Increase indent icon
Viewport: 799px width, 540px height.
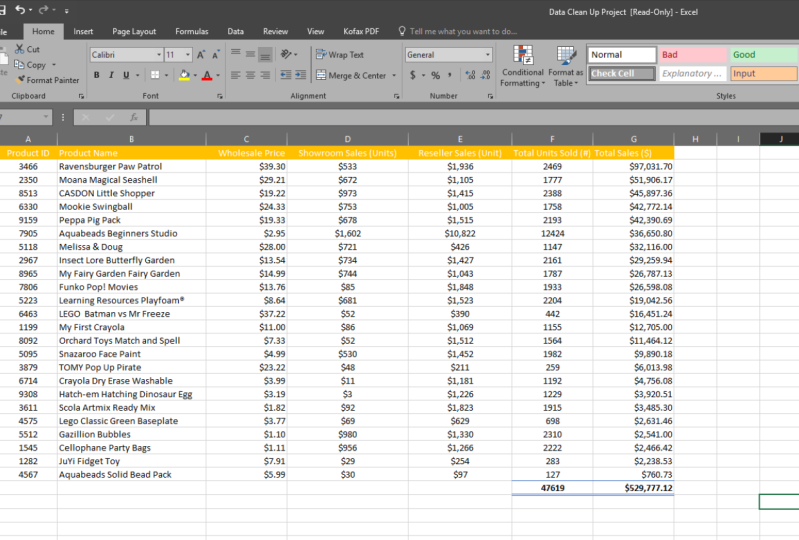coord(301,75)
